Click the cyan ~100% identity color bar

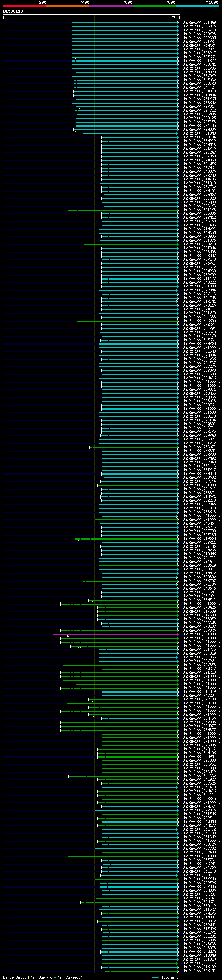pos(197,6)
